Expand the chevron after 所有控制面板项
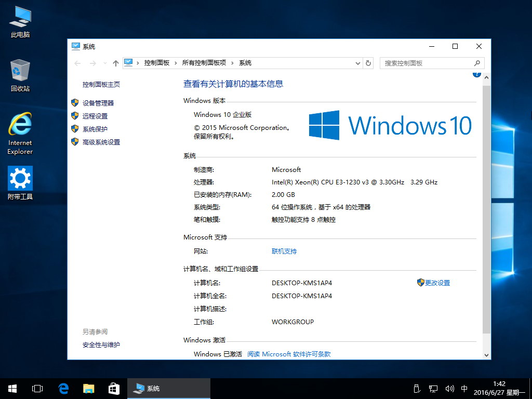 [232, 63]
